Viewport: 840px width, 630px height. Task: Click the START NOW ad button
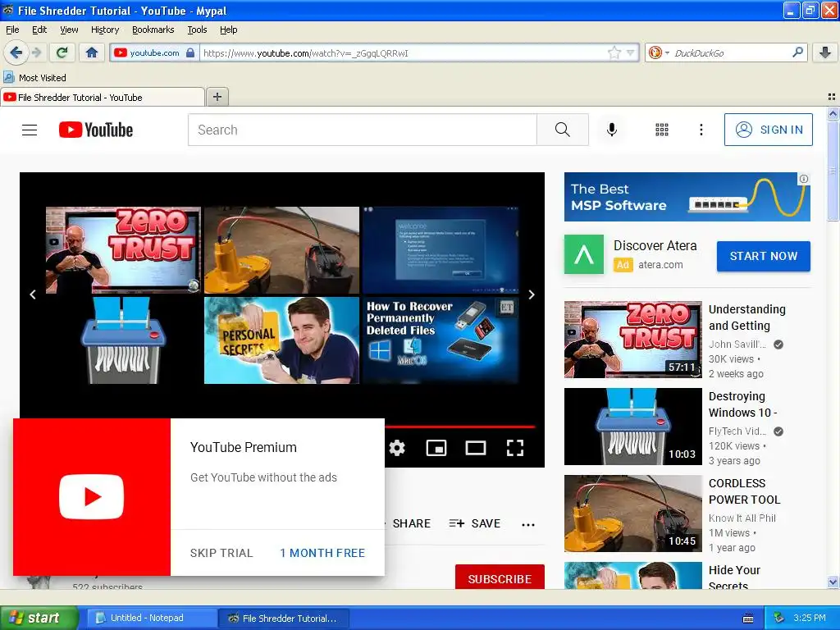coord(764,256)
